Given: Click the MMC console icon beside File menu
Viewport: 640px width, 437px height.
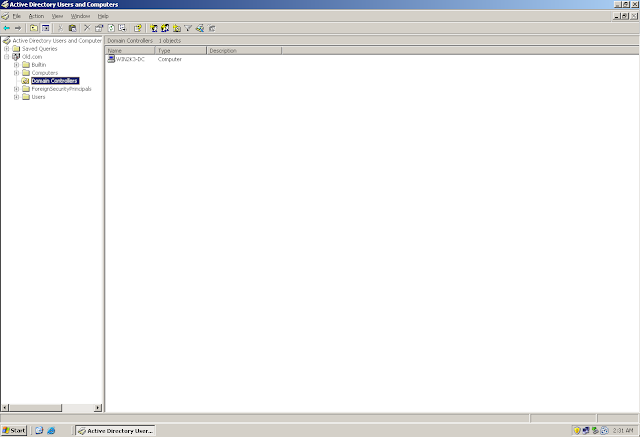Looking at the screenshot, I should click(5, 16).
